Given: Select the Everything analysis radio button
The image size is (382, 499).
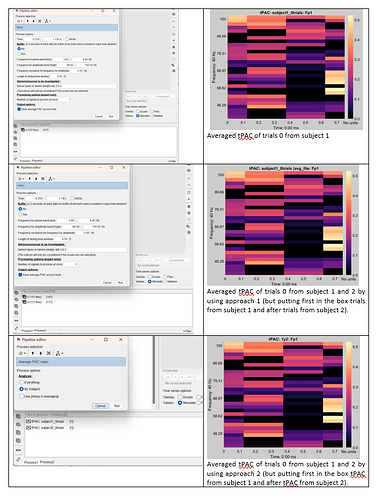Looking at the screenshot, I should click(21, 382).
